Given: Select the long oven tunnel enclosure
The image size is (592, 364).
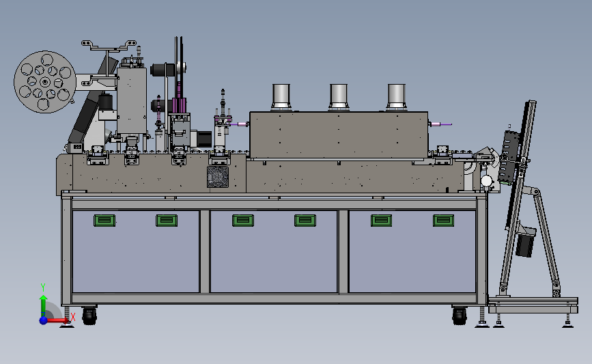Looking at the screenshot, I should pos(339,135).
